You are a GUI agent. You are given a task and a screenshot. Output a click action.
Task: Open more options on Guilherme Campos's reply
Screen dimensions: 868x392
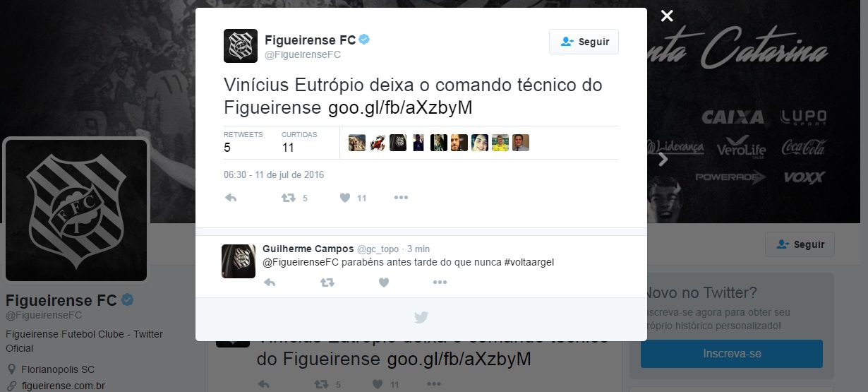click(440, 283)
